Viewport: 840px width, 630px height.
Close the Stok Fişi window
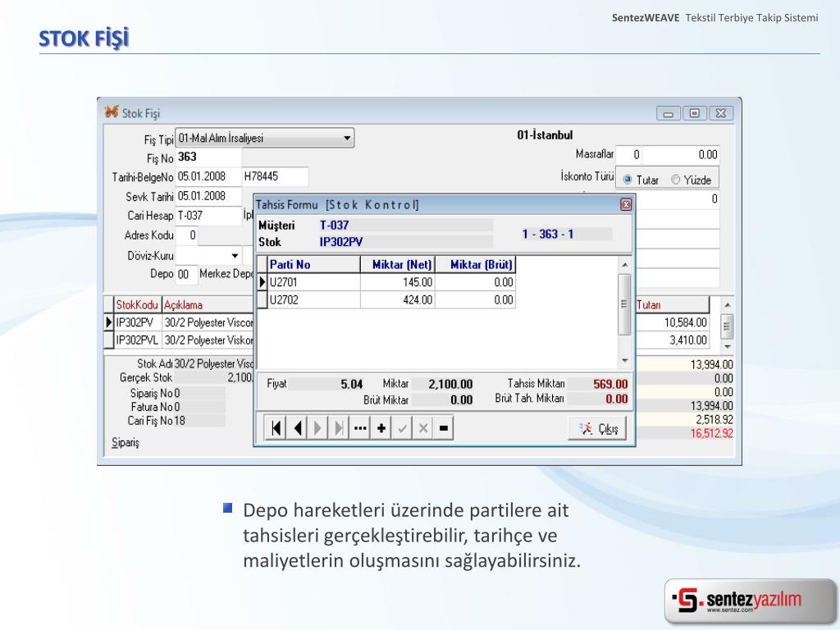[x=721, y=113]
